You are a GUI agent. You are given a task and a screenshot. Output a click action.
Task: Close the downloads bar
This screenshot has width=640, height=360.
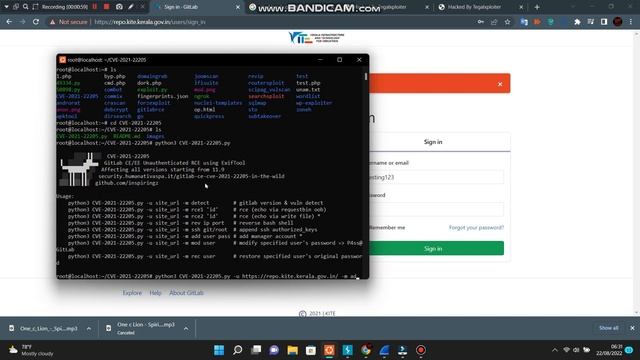pyautogui.click(x=632, y=328)
